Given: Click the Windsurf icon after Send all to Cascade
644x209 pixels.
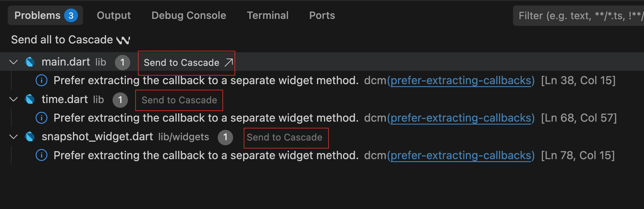Looking at the screenshot, I should point(124,40).
